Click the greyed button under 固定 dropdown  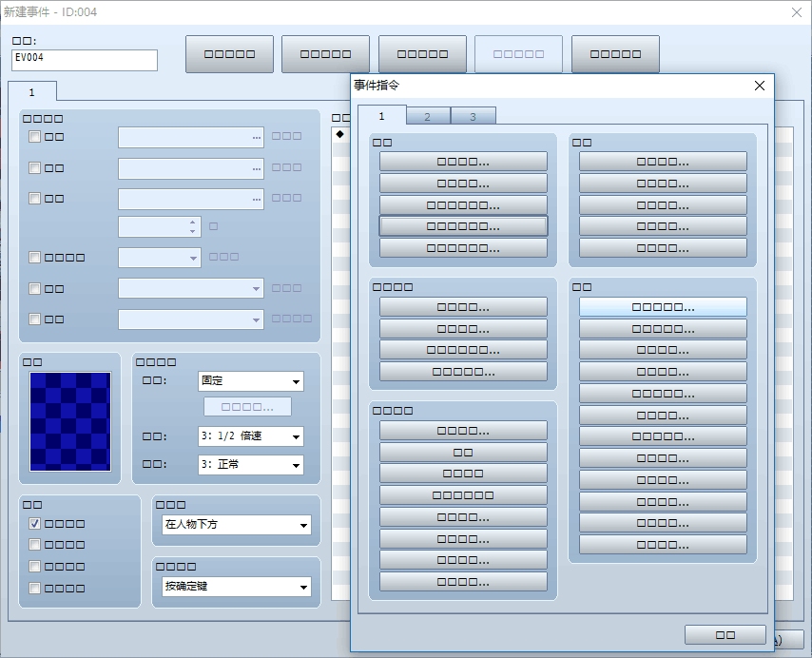[x=247, y=407]
